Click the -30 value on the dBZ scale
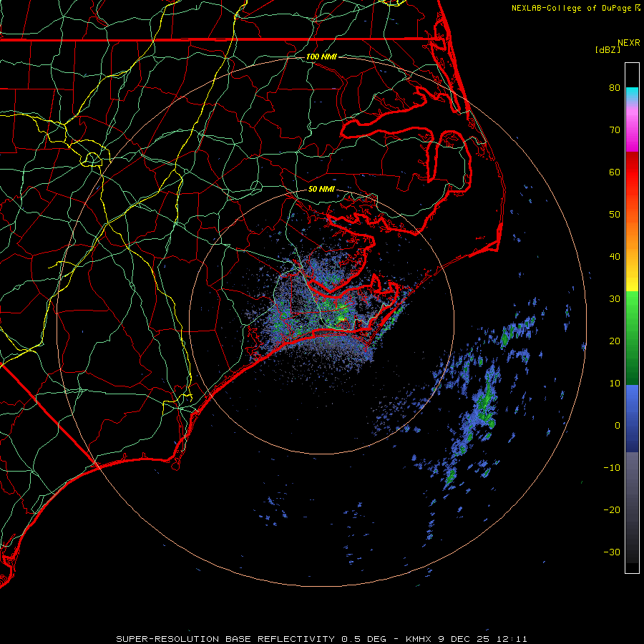 tap(612, 552)
